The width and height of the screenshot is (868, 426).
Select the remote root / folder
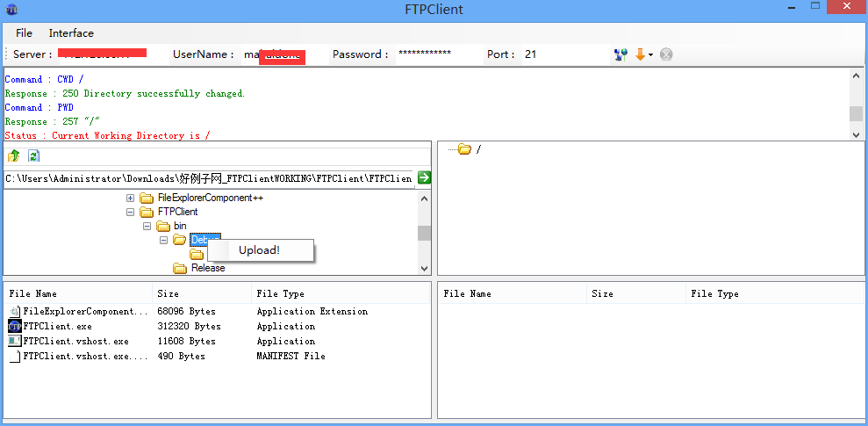point(478,149)
